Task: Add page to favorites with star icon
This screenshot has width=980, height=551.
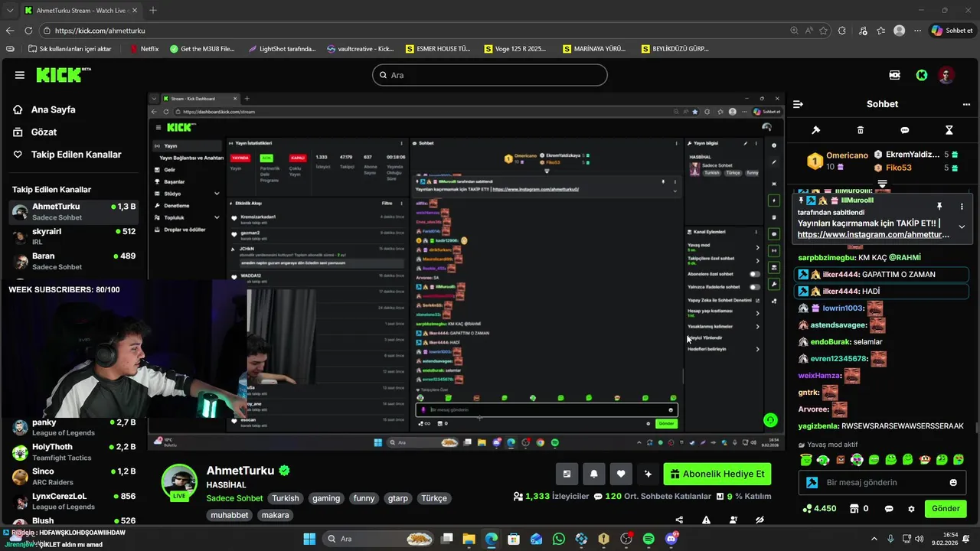Action: (824, 31)
